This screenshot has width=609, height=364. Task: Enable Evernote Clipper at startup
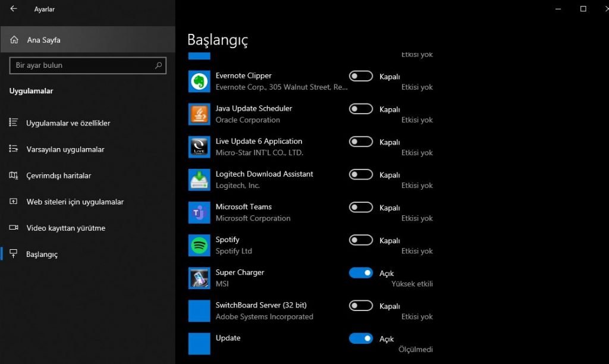tap(360, 76)
